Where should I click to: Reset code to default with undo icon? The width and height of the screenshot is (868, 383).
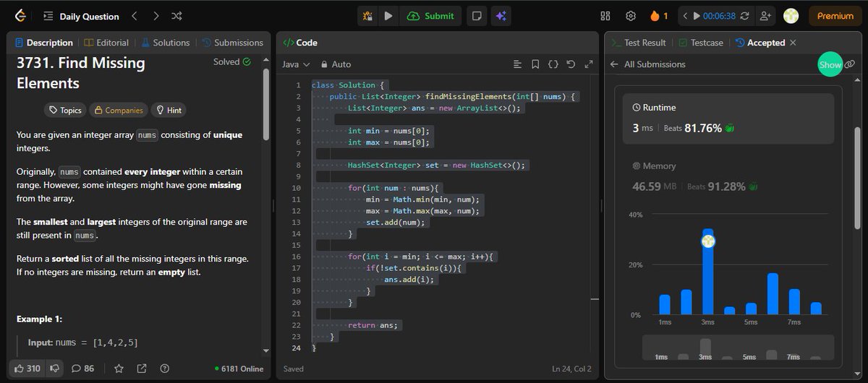(x=571, y=64)
